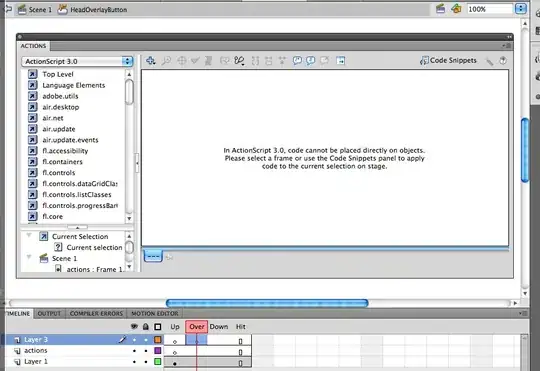The image size is (540, 371).
Task: Click the Edit Symbols icon near zoom
Action: click(456, 9)
